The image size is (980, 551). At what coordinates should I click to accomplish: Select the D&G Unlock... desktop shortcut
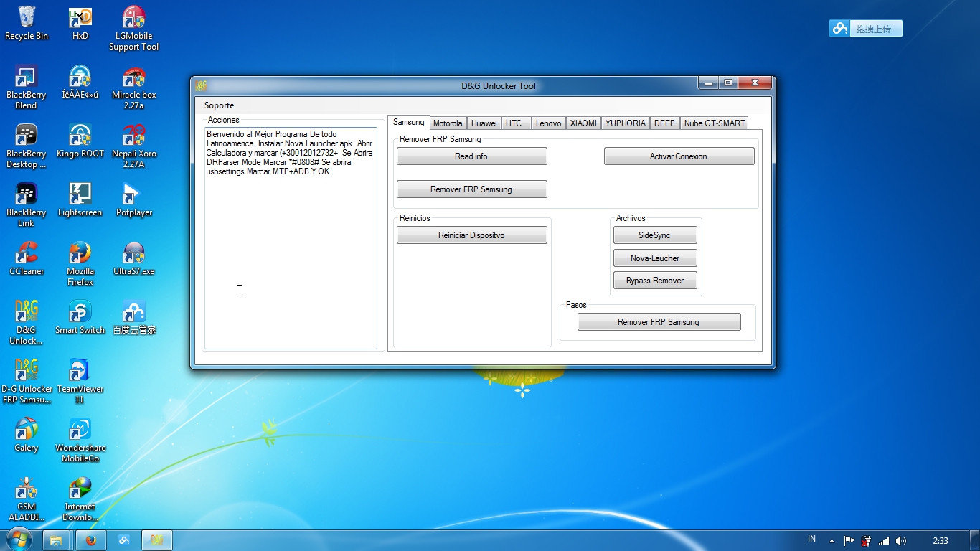point(27,323)
